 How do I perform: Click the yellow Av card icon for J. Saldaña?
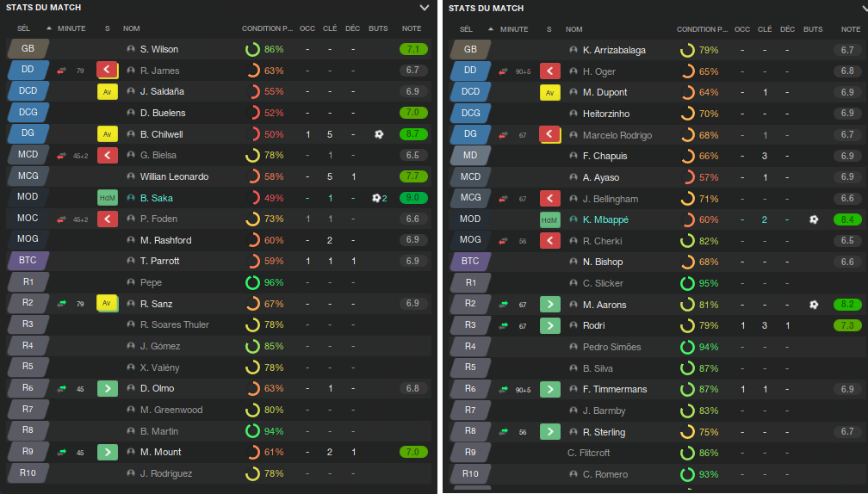[x=108, y=91]
